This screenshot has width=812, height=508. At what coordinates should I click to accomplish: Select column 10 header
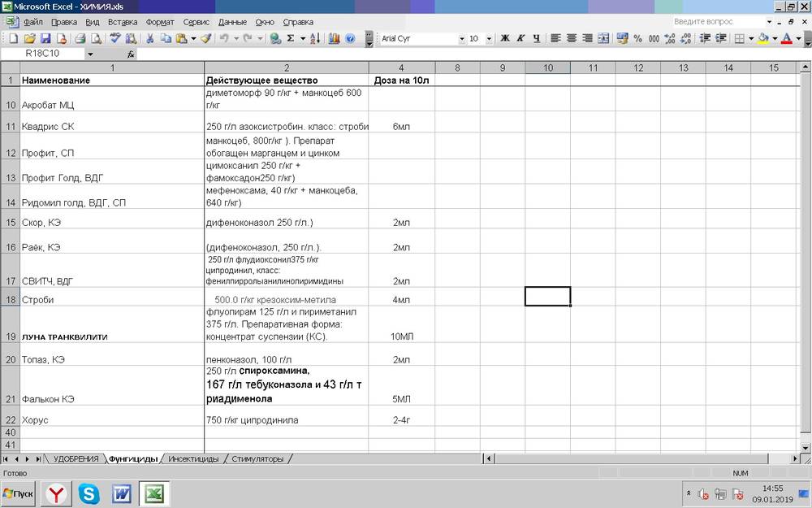click(548, 68)
